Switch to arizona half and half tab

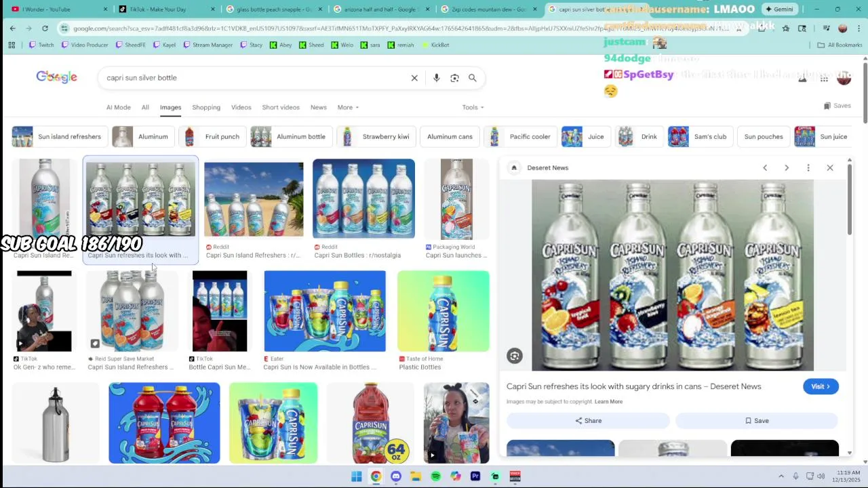378,9
